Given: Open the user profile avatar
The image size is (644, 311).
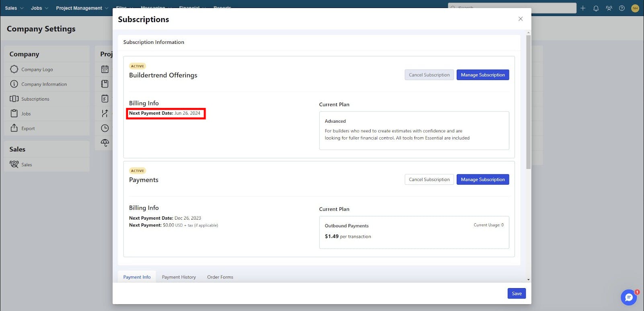Looking at the screenshot, I should [x=635, y=8].
